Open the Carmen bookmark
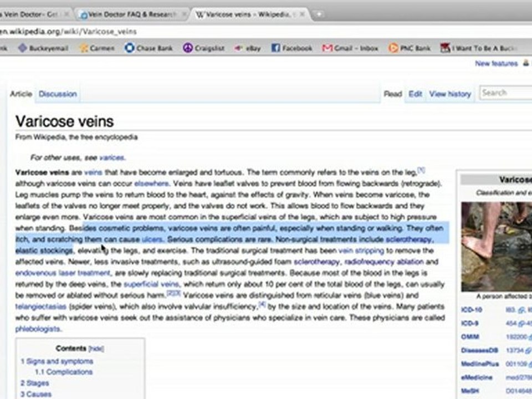532x399 pixels. tap(97, 48)
